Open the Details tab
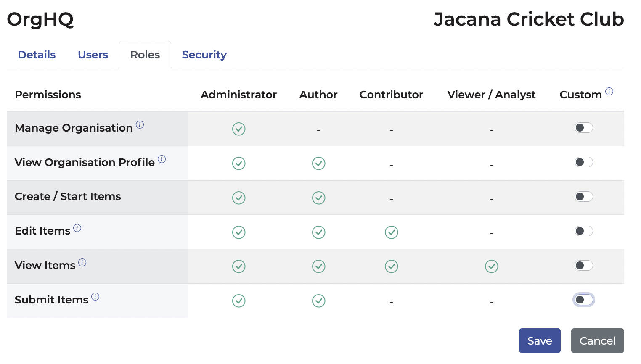 (37, 55)
